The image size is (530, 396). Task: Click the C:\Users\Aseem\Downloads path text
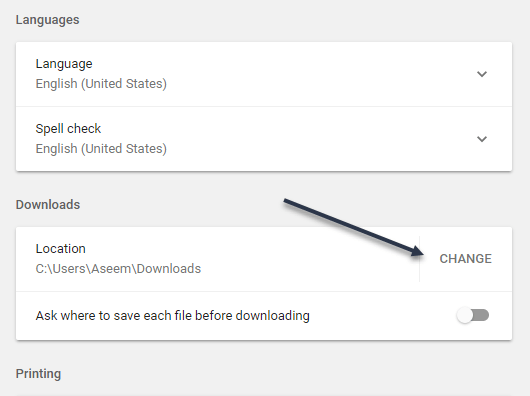click(x=118, y=269)
